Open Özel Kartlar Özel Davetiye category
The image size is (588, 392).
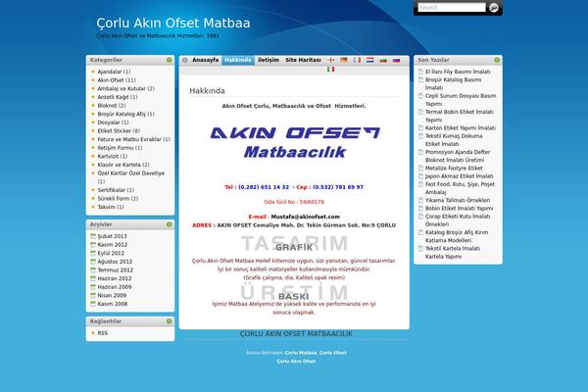click(131, 173)
